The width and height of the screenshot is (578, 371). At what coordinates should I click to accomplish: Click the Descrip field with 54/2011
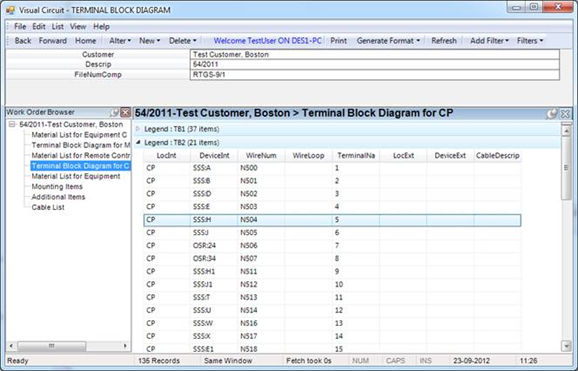point(375,64)
